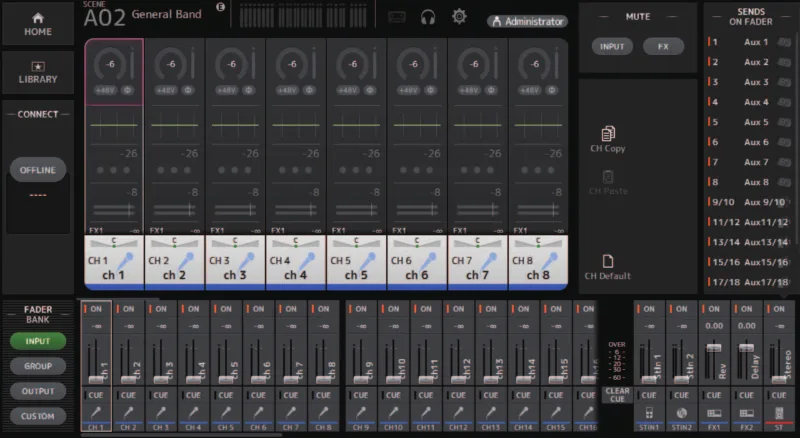Open the ch 3 compressor -8 section
The width and height of the screenshot is (800, 438).
tap(235, 202)
